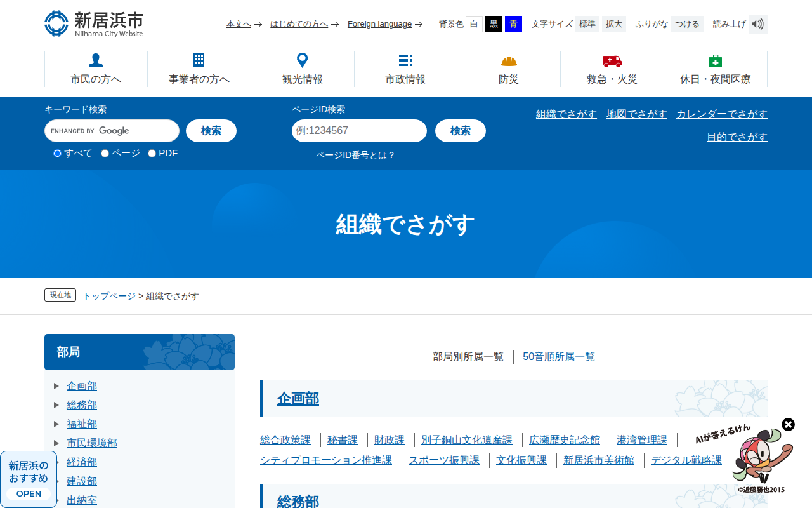
Task: Select the 市民の方へ person icon
Action: 95,60
